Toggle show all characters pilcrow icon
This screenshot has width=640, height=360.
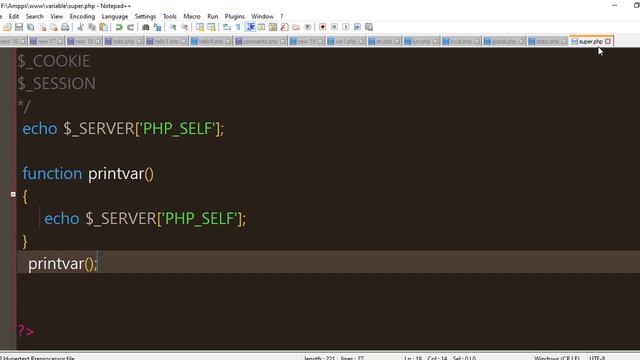pos(238,27)
